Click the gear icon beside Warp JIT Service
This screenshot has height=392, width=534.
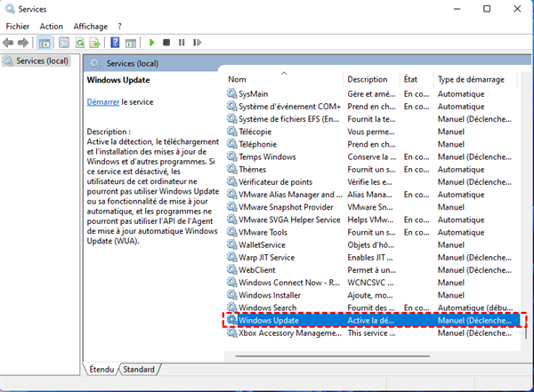tap(232, 257)
